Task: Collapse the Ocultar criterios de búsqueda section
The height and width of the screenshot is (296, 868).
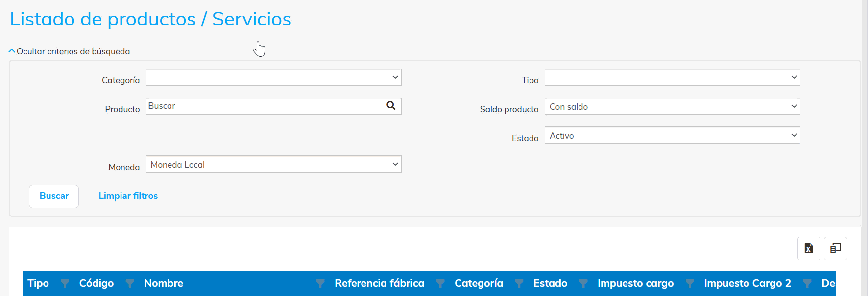Action: click(x=69, y=51)
